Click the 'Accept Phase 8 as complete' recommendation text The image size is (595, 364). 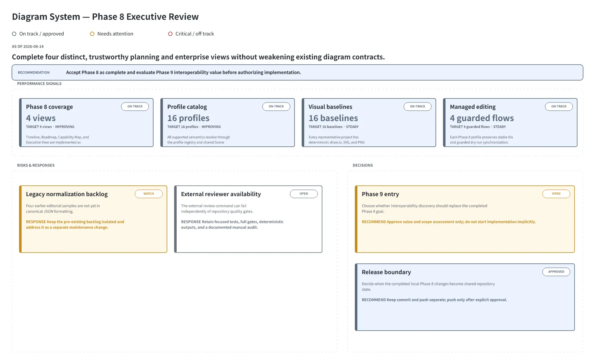tap(184, 72)
